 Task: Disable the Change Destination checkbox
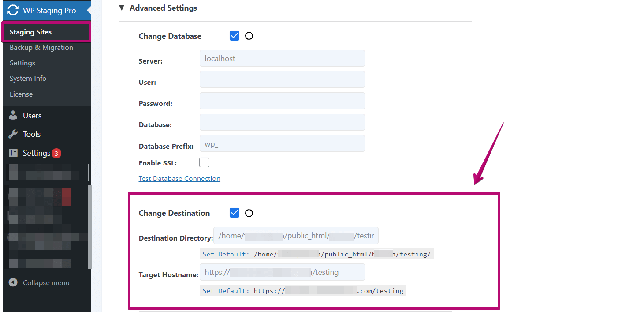[234, 212]
